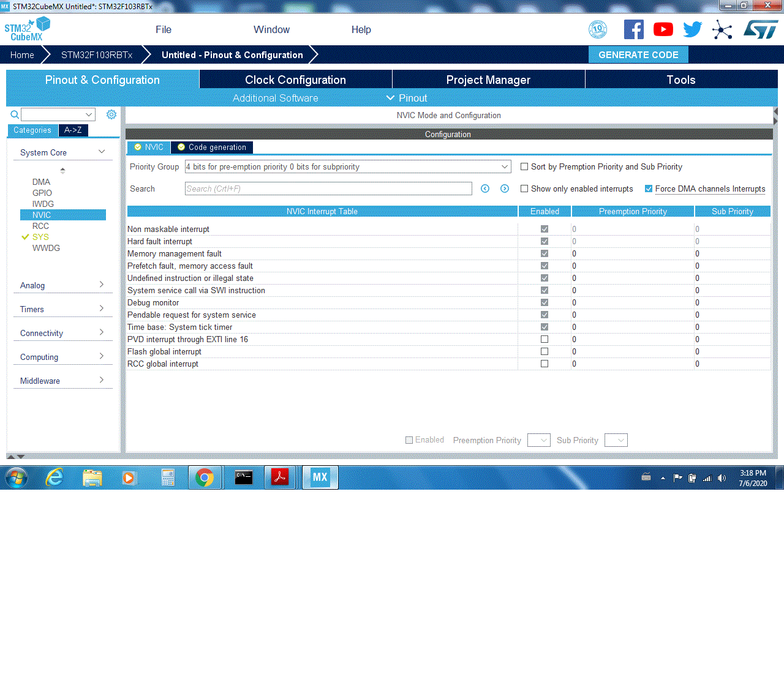This screenshot has height=688, width=784.
Task: Open File Explorer from taskbar
Action: tap(92, 477)
